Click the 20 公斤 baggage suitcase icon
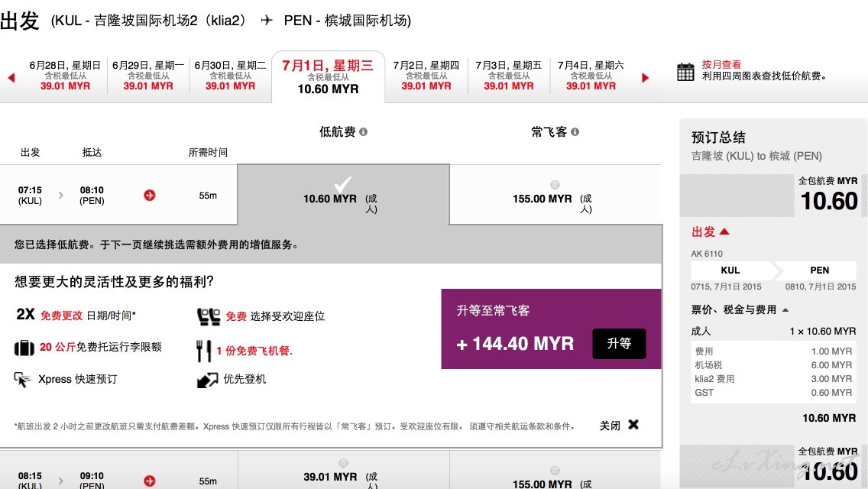 click(24, 348)
